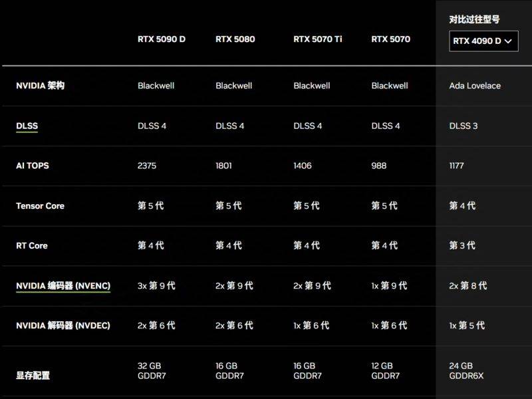
Task: Select the 32 GB GDDR7 memory cell
Action: coord(152,371)
